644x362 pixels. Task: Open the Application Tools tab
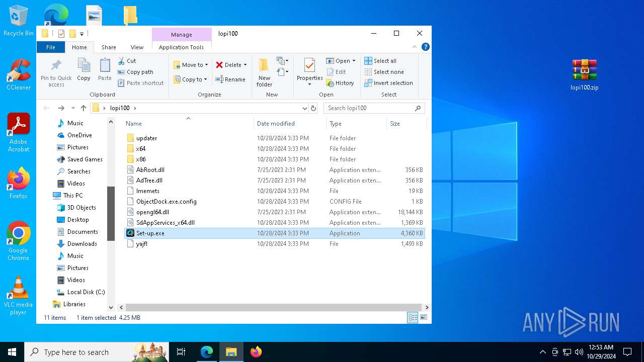click(181, 47)
